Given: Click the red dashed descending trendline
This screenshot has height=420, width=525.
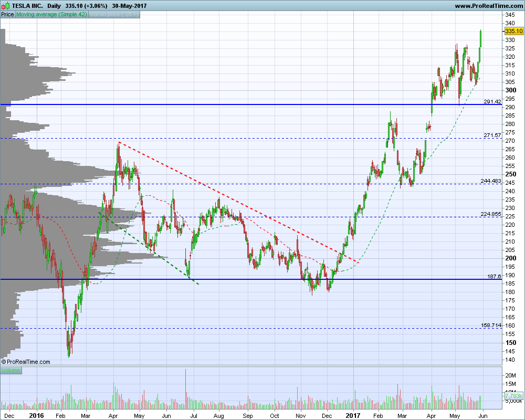Looking at the screenshot, I should (238, 203).
